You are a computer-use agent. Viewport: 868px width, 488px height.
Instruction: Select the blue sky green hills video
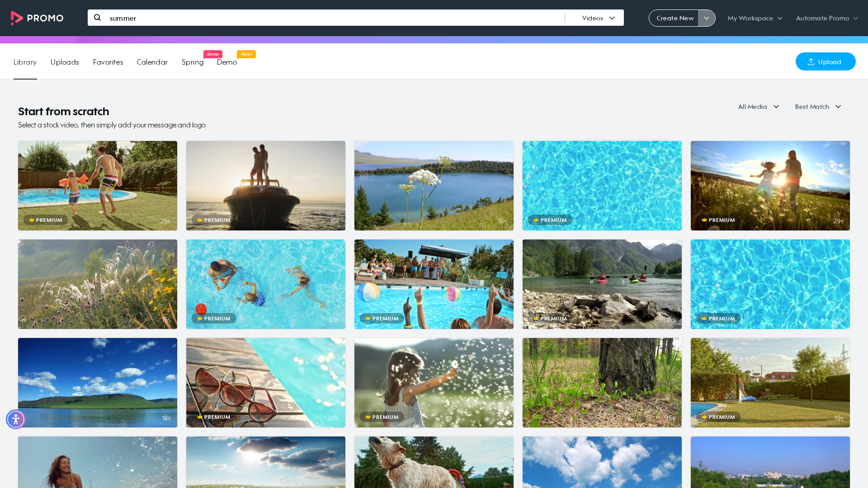click(x=98, y=383)
